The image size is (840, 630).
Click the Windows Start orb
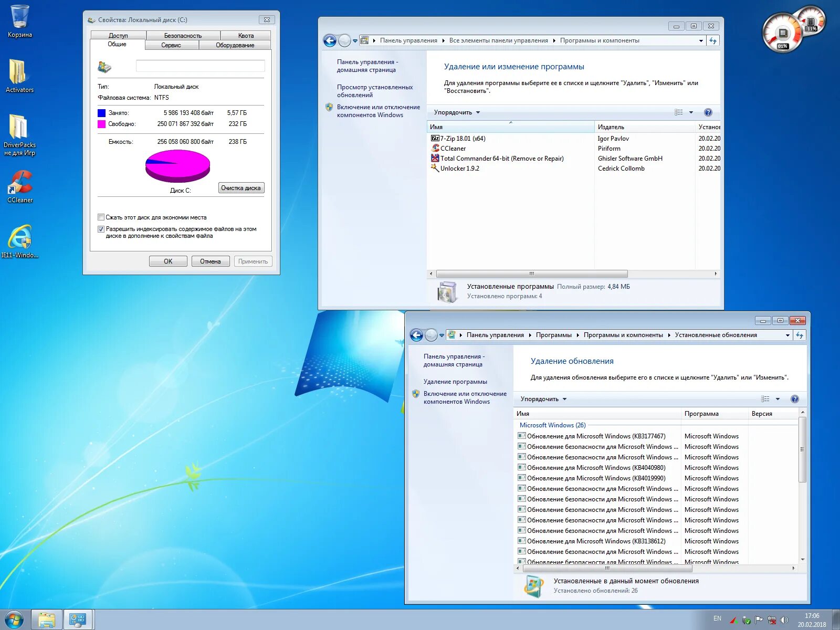point(14,619)
